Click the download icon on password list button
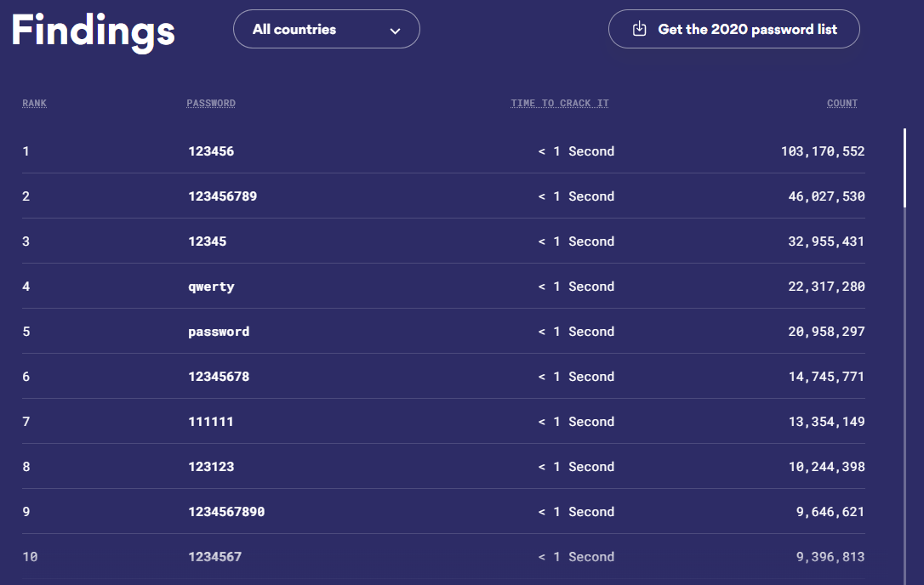Viewport: 924px width, 585px height. click(640, 30)
